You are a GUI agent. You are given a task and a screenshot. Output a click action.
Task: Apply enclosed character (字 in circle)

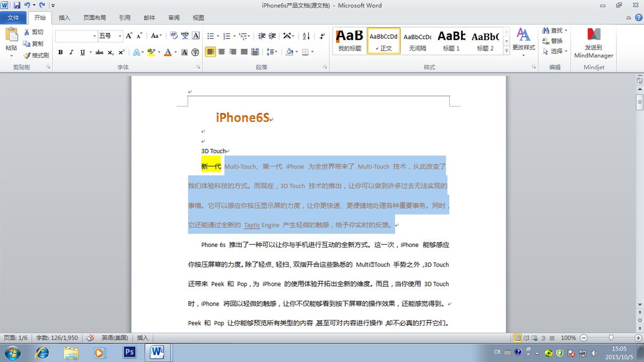point(195,52)
